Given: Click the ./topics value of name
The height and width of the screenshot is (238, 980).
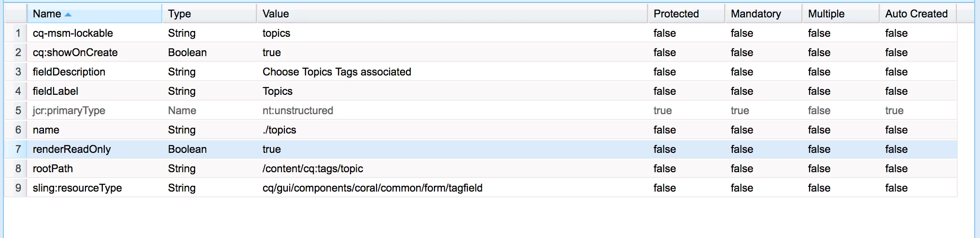Looking at the screenshot, I should (280, 130).
